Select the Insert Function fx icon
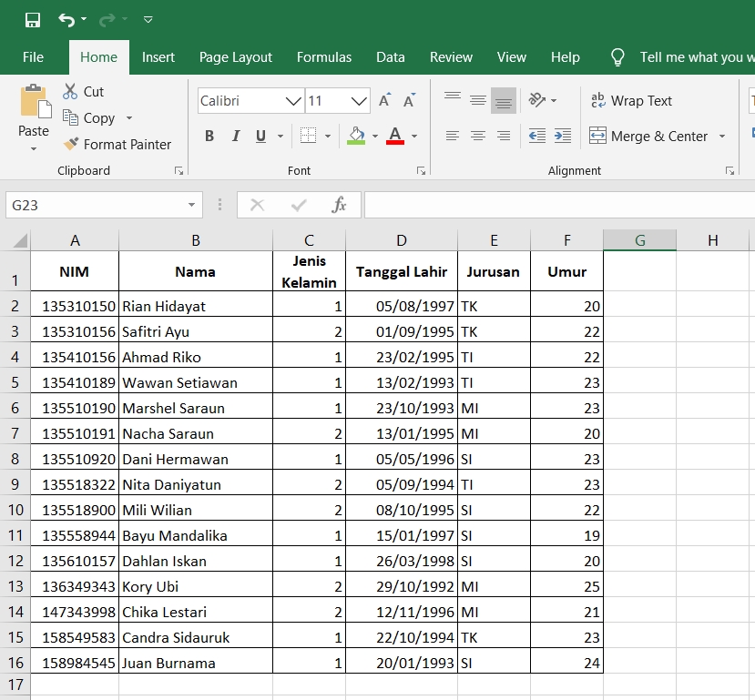Viewport: 755px width, 700px height. point(340,205)
